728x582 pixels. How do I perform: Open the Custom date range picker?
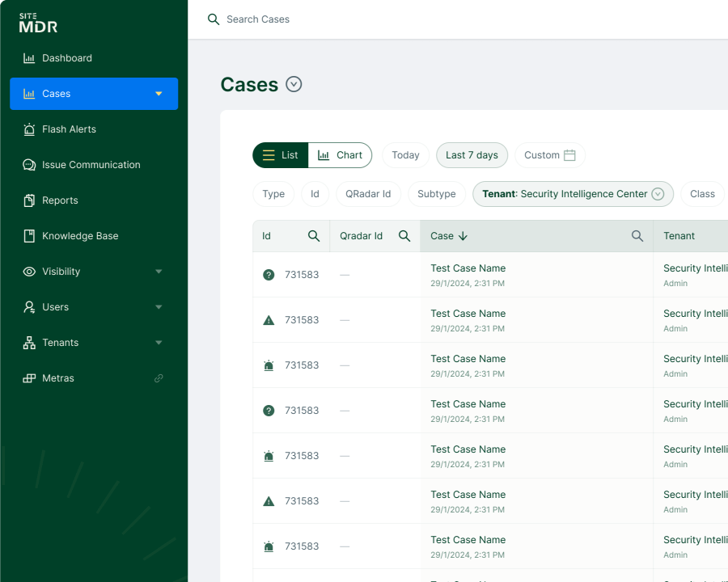coord(549,155)
